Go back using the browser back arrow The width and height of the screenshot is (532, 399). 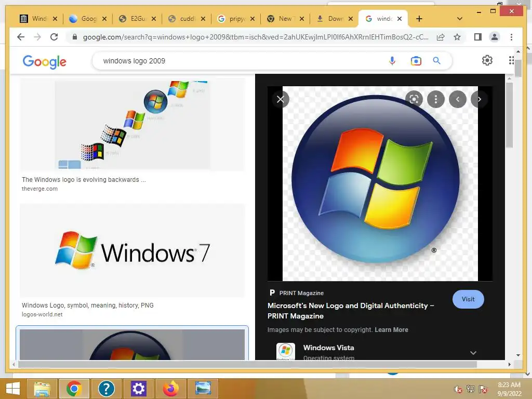point(21,37)
